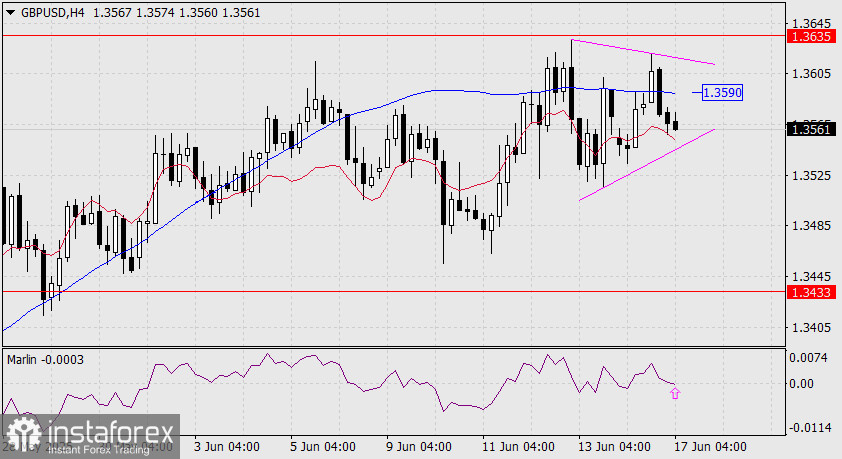Click the 1.3485 price scale value
The image size is (842, 459).
pyautogui.click(x=811, y=225)
